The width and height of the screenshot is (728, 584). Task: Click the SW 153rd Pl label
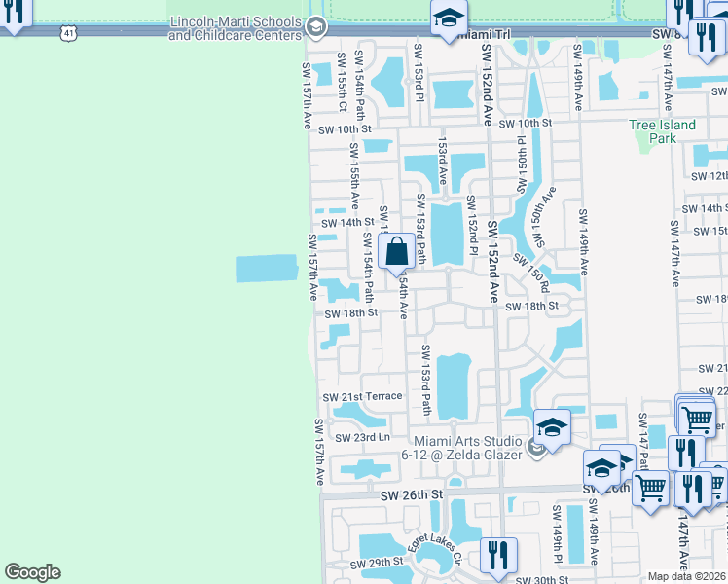(x=419, y=72)
